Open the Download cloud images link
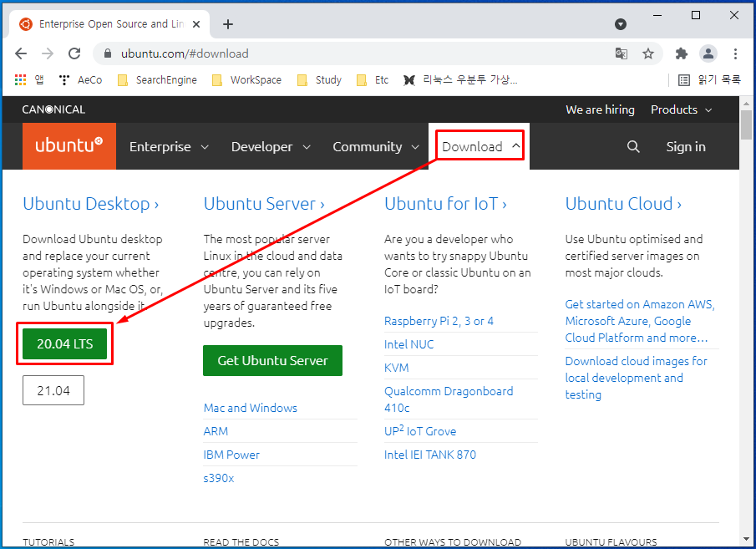This screenshot has height=549, width=756. click(636, 378)
